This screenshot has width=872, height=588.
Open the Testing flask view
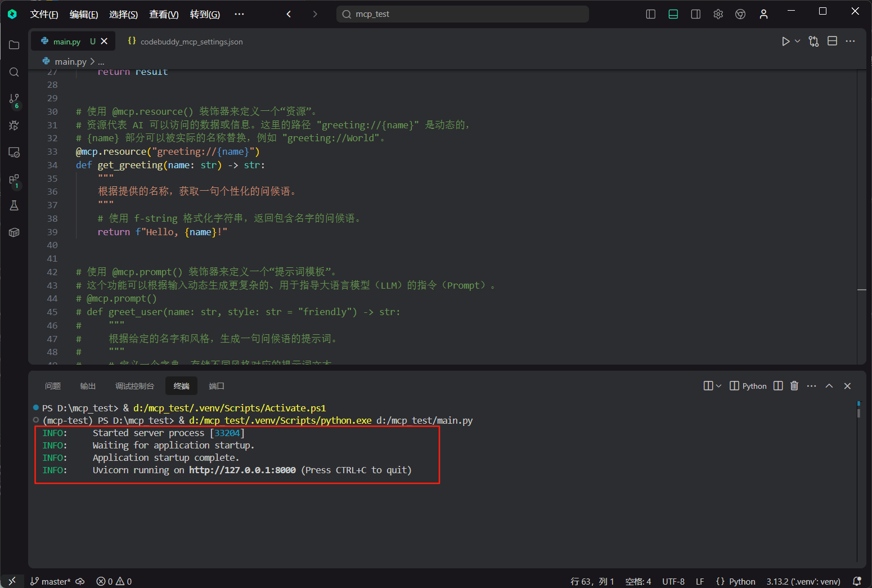click(x=14, y=205)
